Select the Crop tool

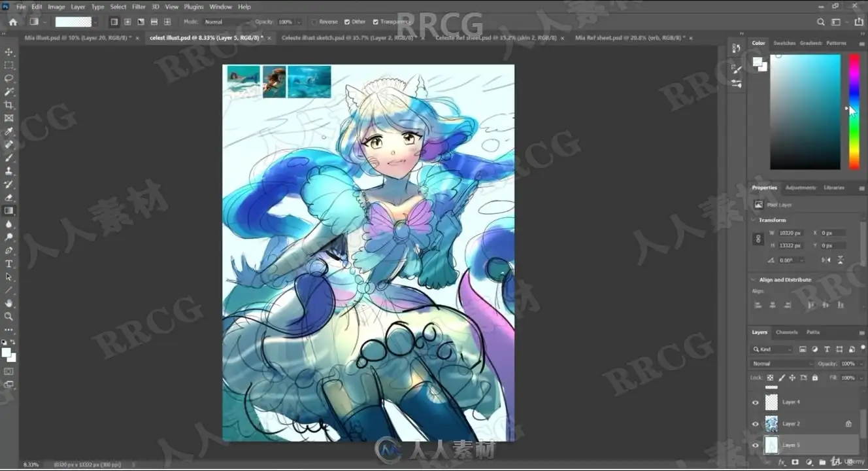(8, 105)
